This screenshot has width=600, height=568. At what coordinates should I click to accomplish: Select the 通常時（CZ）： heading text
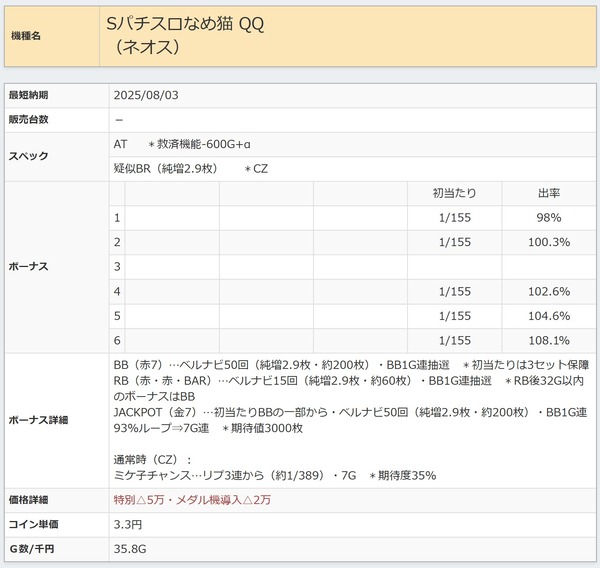point(152,460)
